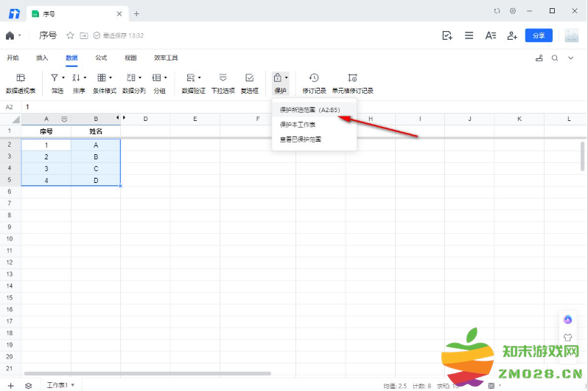Collapse the ribbon with chevron arrow
Image resolution: width=588 pixels, height=391 pixels.
coord(570,58)
